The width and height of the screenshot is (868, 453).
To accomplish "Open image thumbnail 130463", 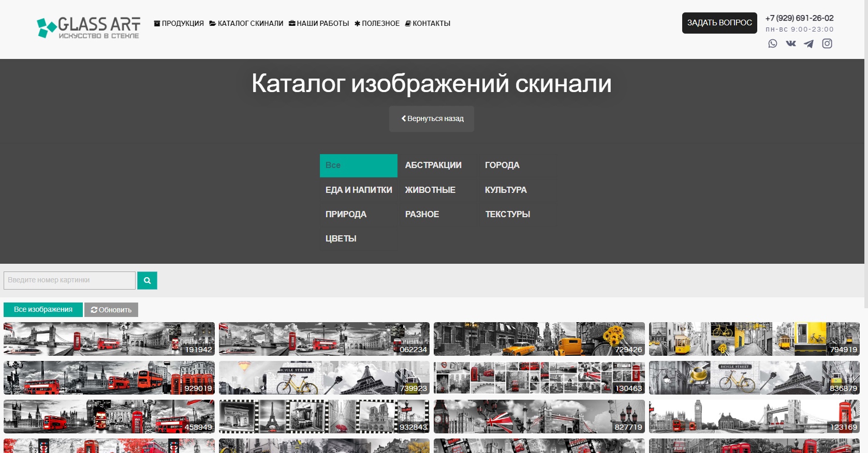I will click(x=539, y=377).
